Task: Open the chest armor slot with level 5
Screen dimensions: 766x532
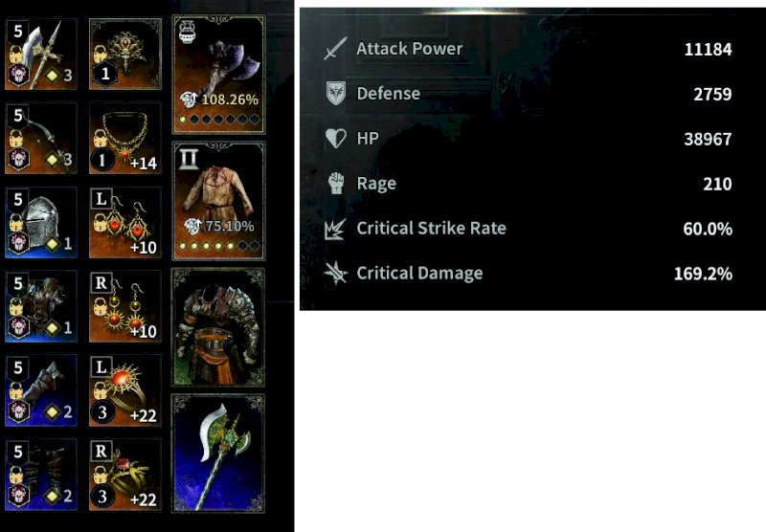Action: click(x=41, y=306)
